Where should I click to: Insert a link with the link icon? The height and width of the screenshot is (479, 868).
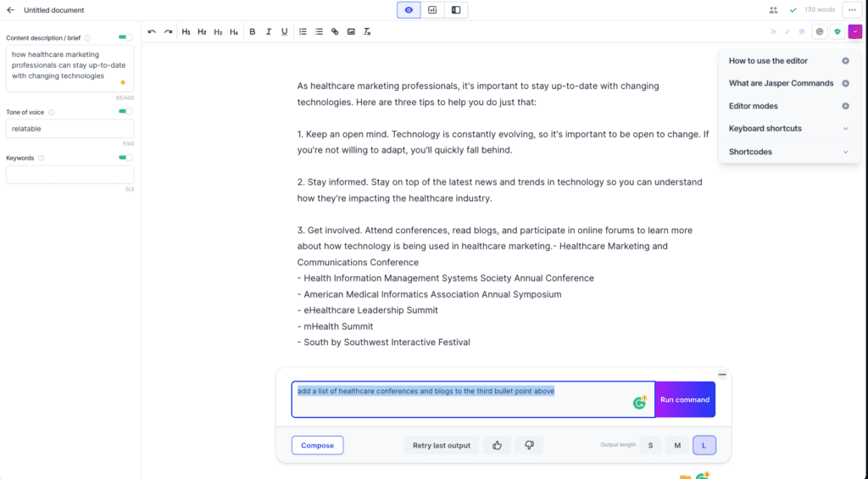[x=335, y=32]
